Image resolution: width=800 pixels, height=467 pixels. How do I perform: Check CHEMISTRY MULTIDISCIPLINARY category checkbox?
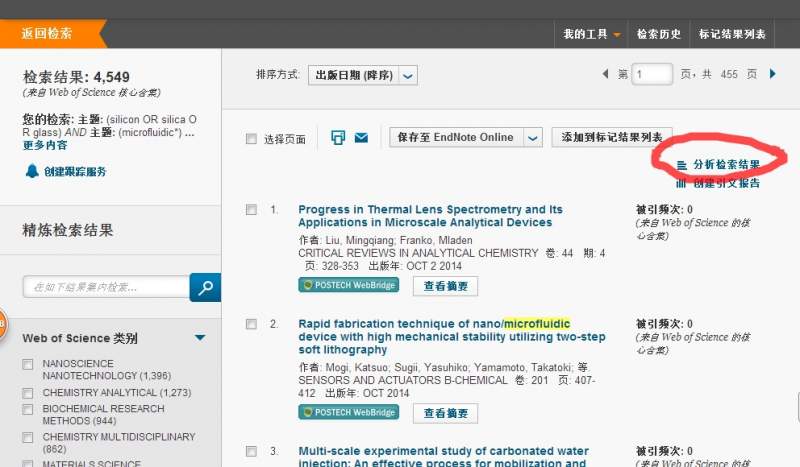tap(28, 437)
